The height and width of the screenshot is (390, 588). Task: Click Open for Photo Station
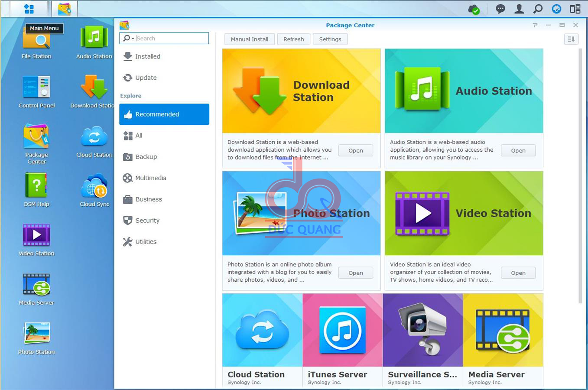[x=356, y=273]
